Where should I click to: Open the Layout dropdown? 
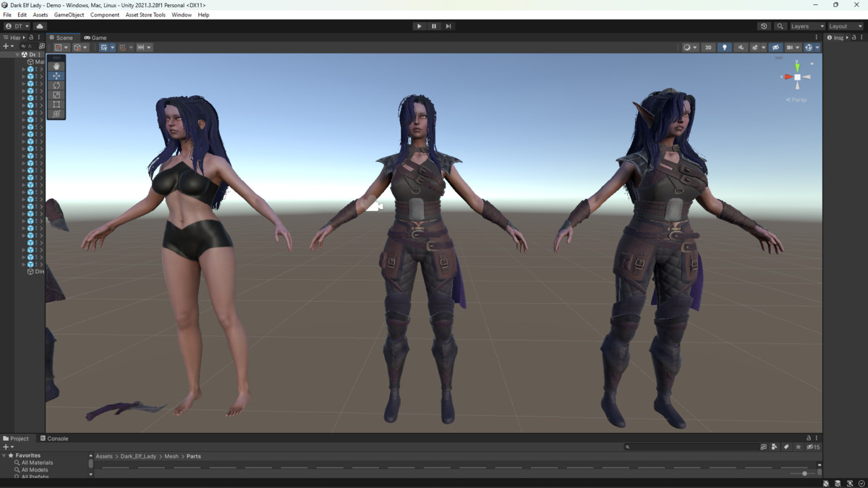846,26
